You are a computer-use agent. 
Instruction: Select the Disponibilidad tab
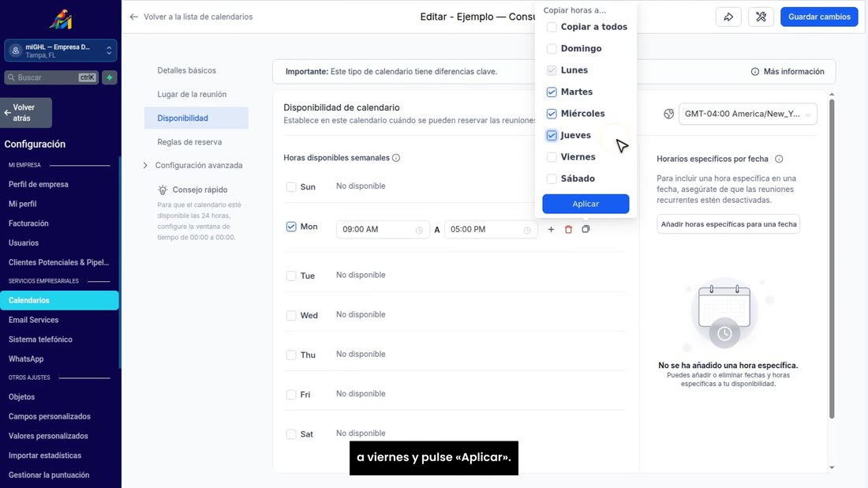tap(196, 118)
